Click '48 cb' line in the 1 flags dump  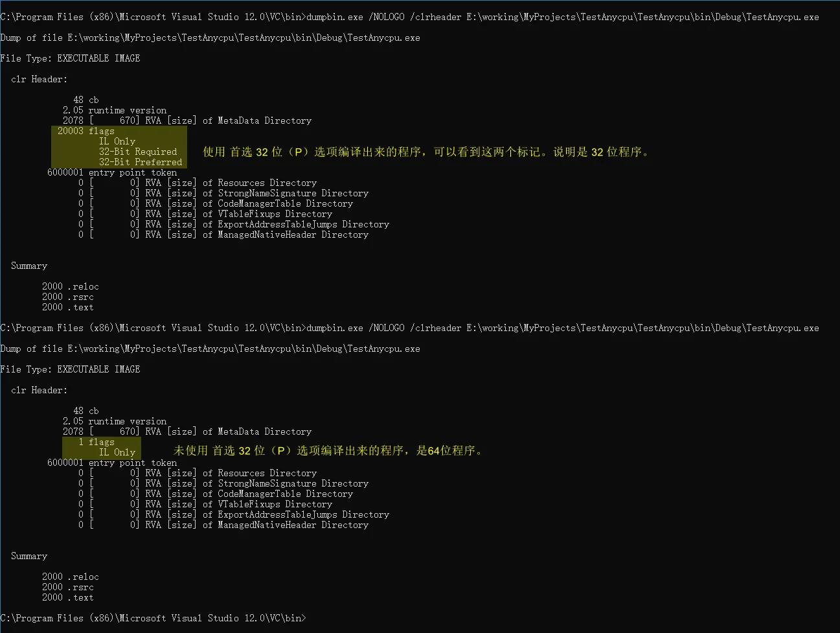pos(86,411)
